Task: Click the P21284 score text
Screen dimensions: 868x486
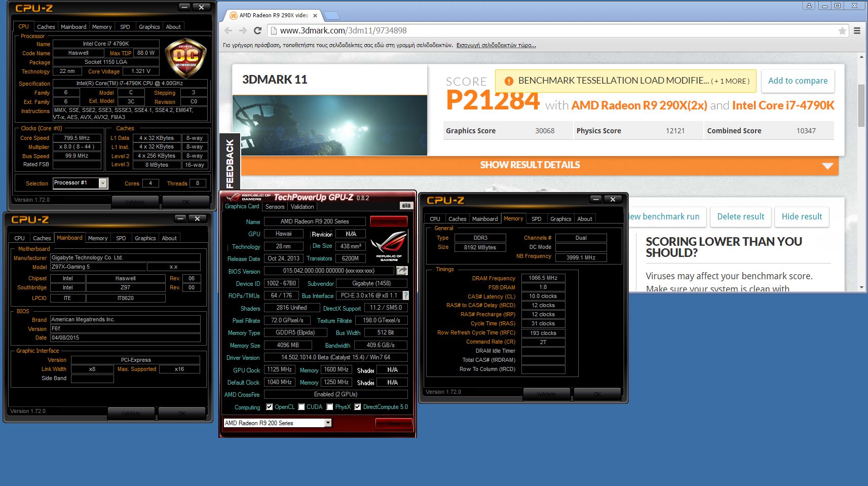Action: (x=493, y=100)
